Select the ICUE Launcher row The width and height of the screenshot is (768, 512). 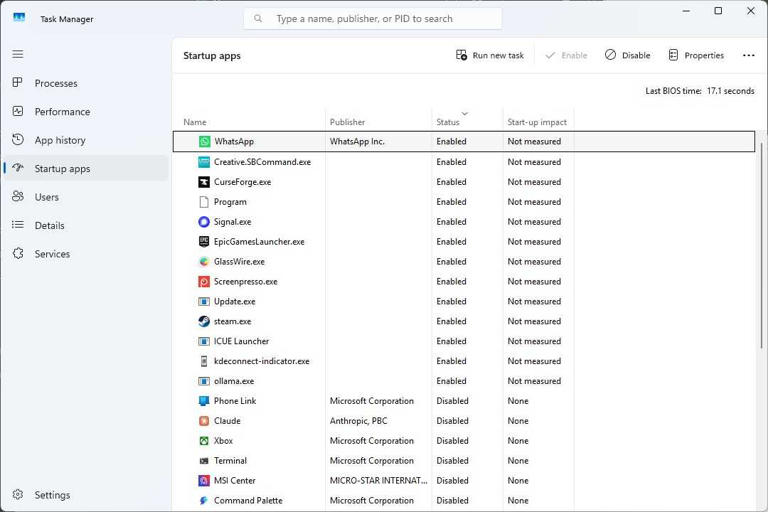pyautogui.click(x=464, y=341)
